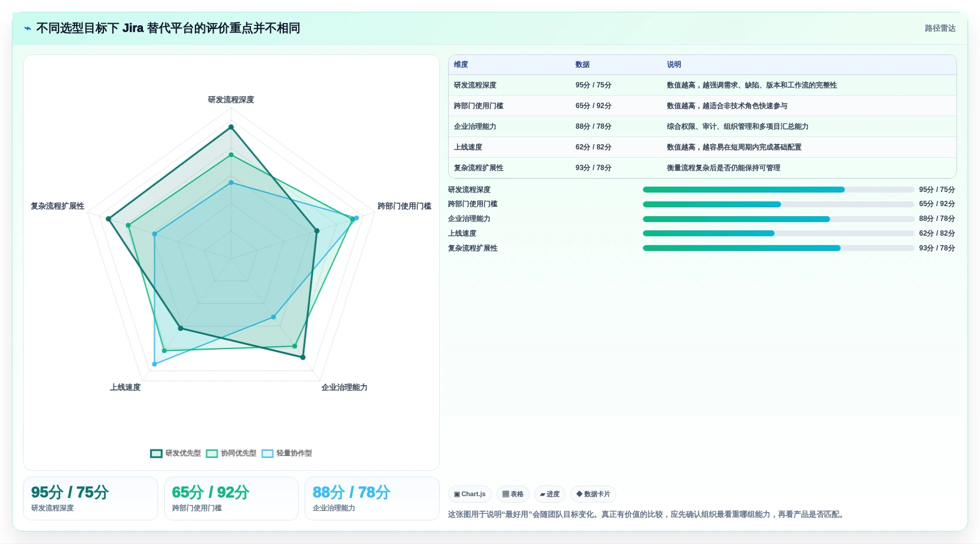This screenshot has width=980, height=544.
Task: Click the 研发流程深度 progress bar
Action: pos(778,190)
